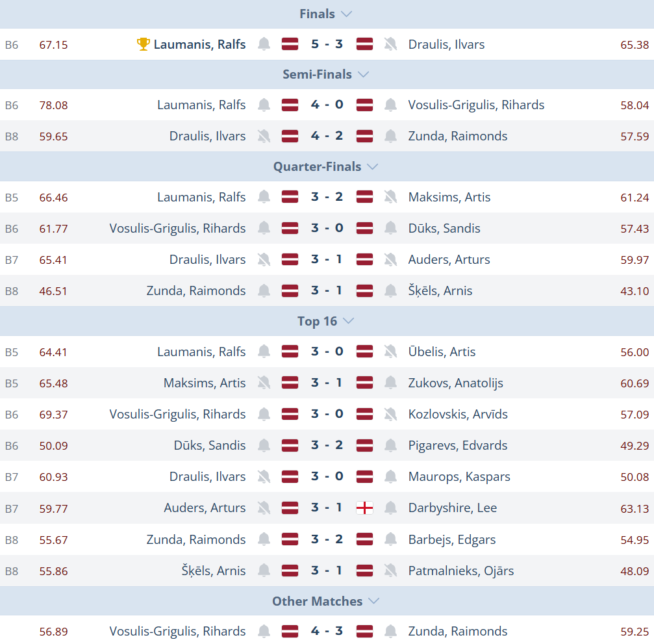Collapse the Semi-Finals section chevron
Viewport: 654px width, 644px height.
[x=364, y=74]
